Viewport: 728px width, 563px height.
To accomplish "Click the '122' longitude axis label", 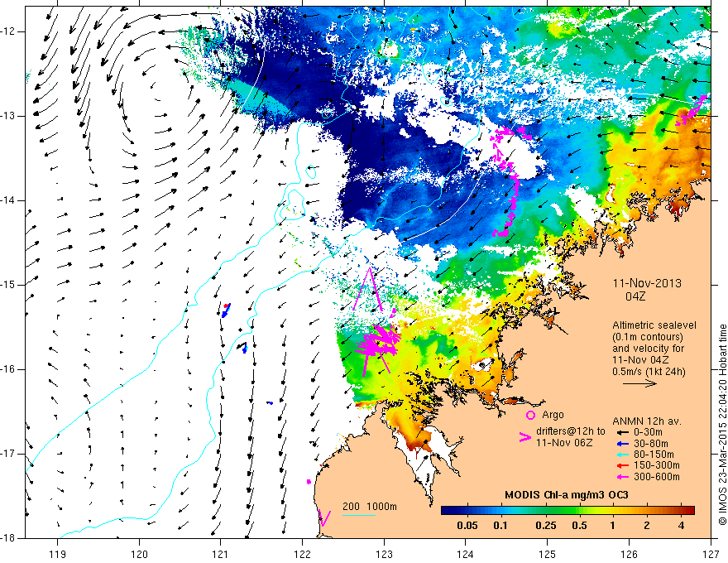I will point(302,555).
